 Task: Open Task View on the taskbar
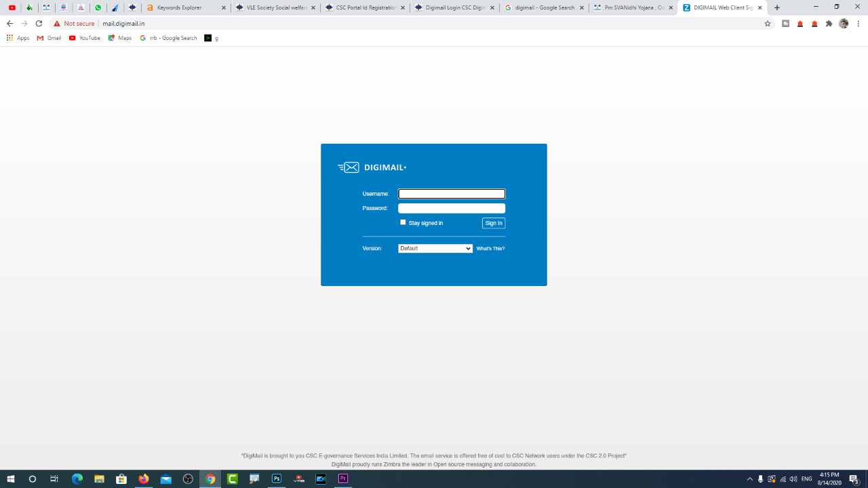pyautogui.click(x=54, y=479)
